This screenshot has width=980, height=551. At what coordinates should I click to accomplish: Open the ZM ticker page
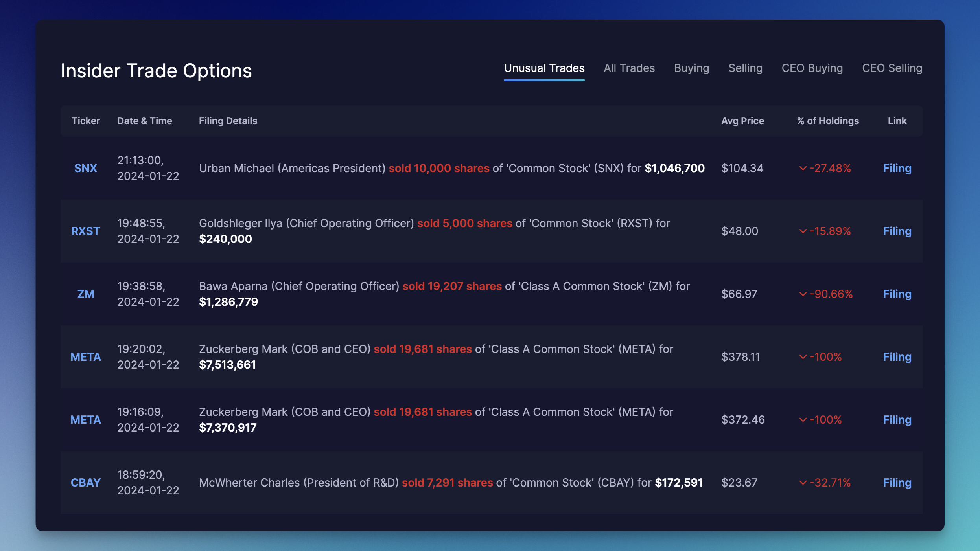(85, 294)
